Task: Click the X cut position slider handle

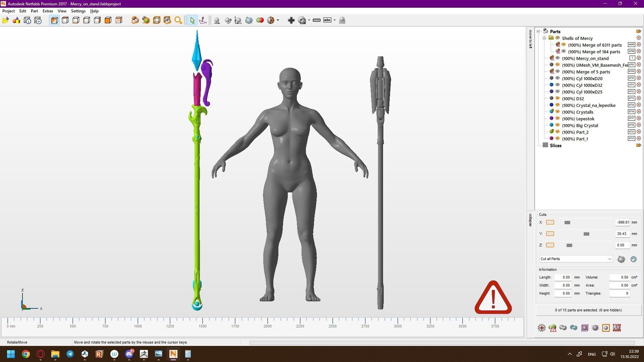Action: [x=567, y=223]
